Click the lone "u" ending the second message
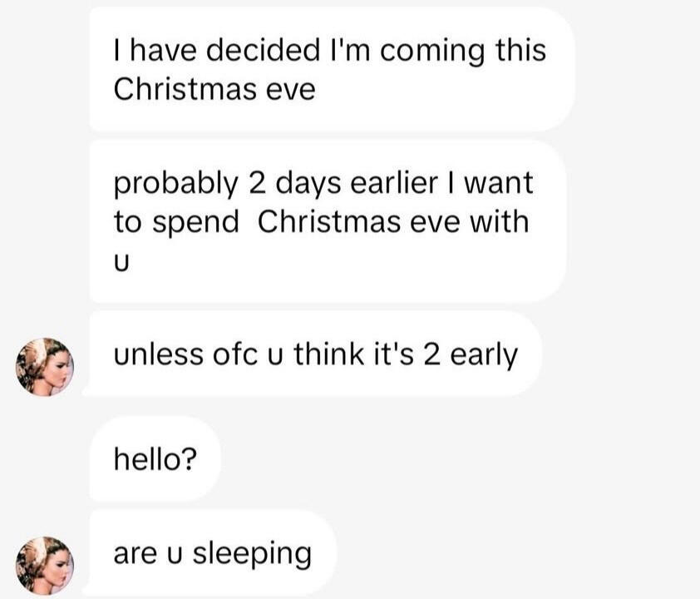Screen dimensions: 700x599 click(123, 262)
